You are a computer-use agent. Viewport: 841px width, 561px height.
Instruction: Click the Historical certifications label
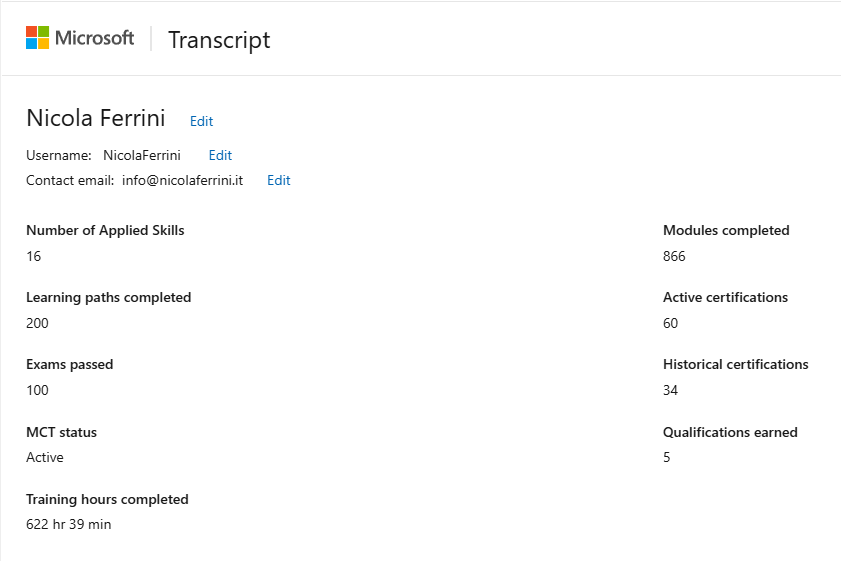(736, 365)
